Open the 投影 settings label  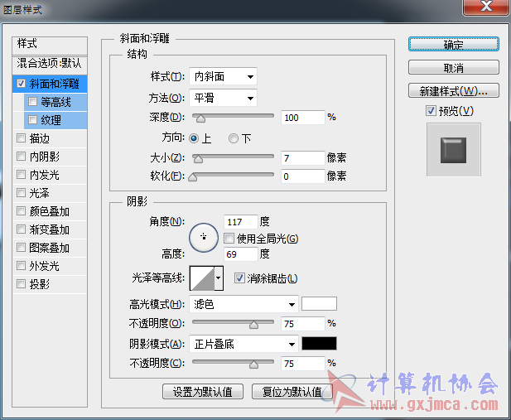tap(40, 284)
